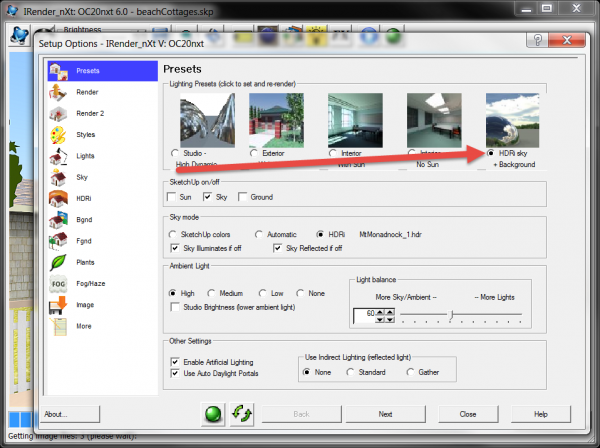
Task: Open the Sky settings page
Action: point(84,176)
